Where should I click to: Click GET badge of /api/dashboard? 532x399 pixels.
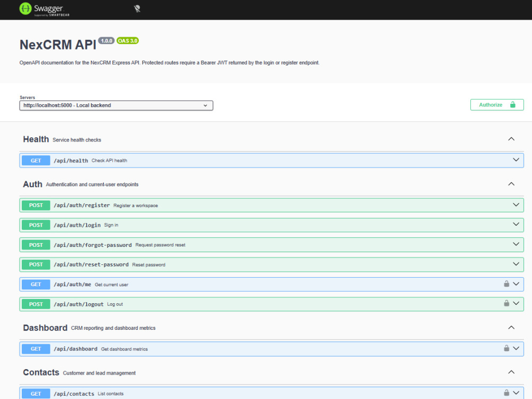click(36, 349)
